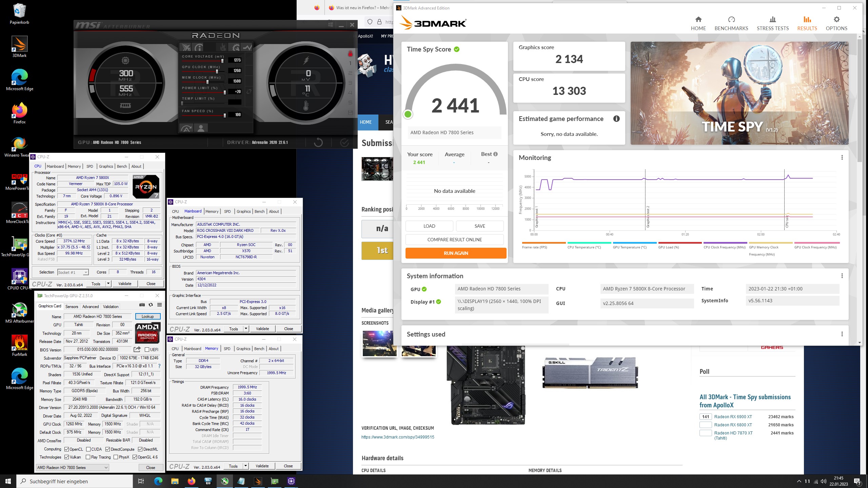868x488 pixels.
Task: Open SPD tab in CPU-Z CPU window
Action: pyautogui.click(x=90, y=166)
